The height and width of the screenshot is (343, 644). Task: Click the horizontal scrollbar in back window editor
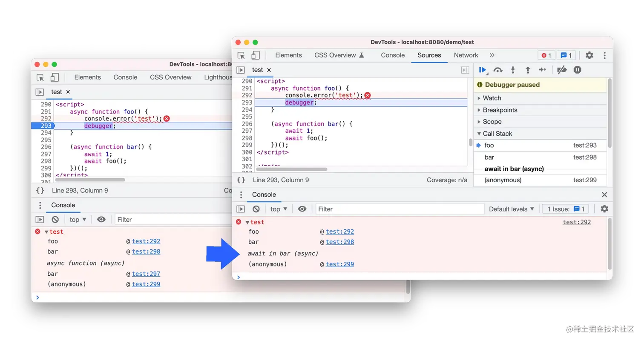tap(90, 180)
